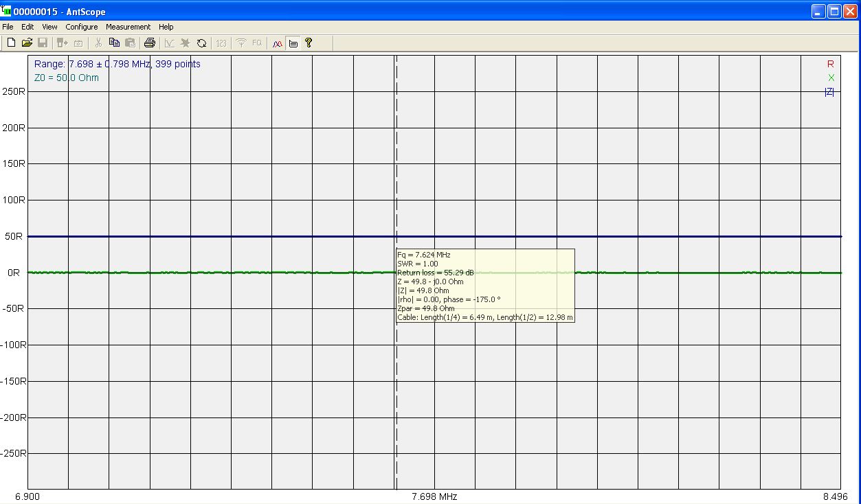Click the yellow question mark help icon
The width and height of the screenshot is (861, 504).
coord(309,43)
